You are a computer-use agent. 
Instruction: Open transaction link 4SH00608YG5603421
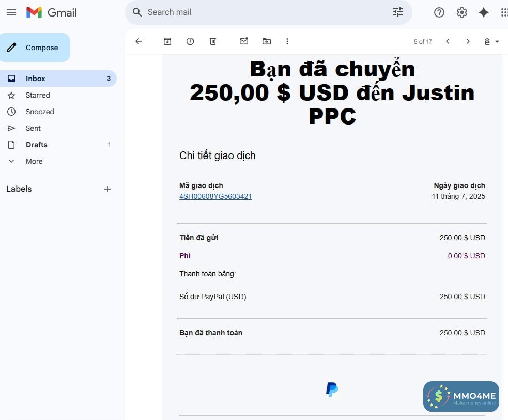pos(215,196)
